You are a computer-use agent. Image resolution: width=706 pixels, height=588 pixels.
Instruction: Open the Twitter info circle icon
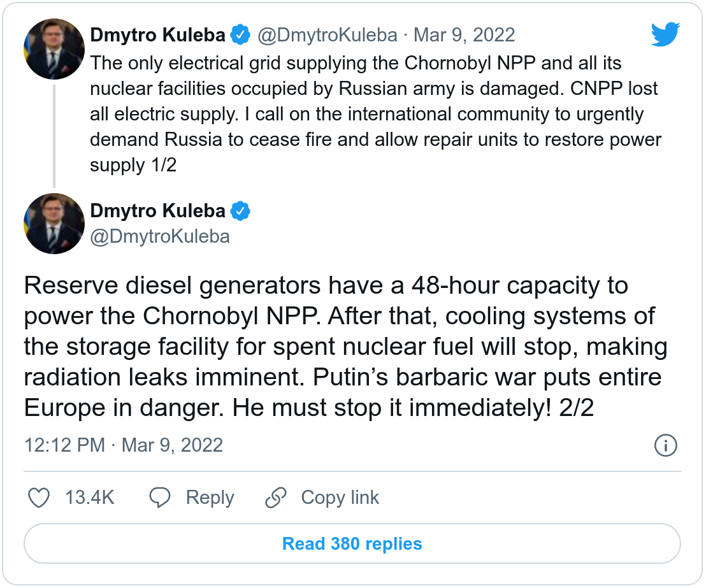pyautogui.click(x=665, y=445)
